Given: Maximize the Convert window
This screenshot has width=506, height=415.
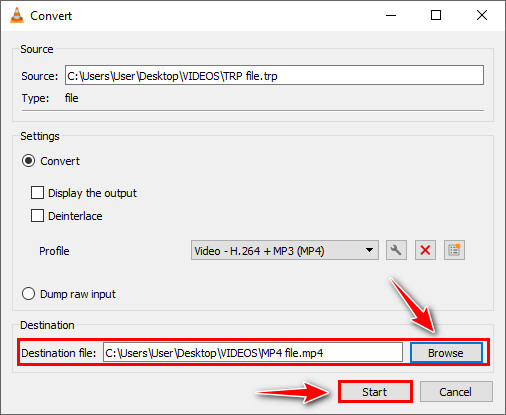Looking at the screenshot, I should click(x=436, y=15).
